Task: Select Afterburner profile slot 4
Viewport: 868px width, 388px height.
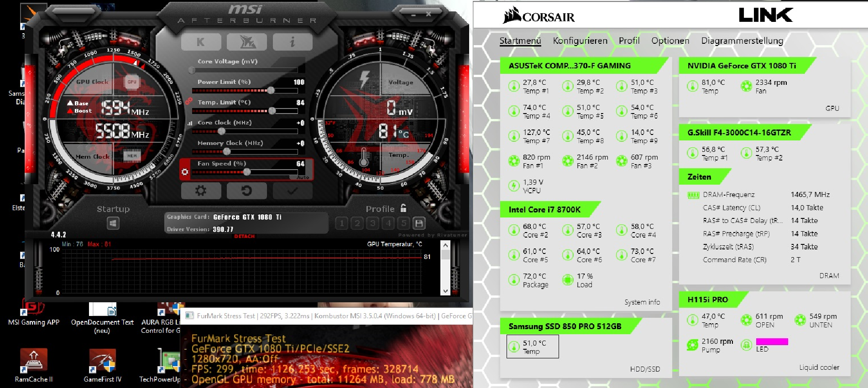Action: (388, 223)
